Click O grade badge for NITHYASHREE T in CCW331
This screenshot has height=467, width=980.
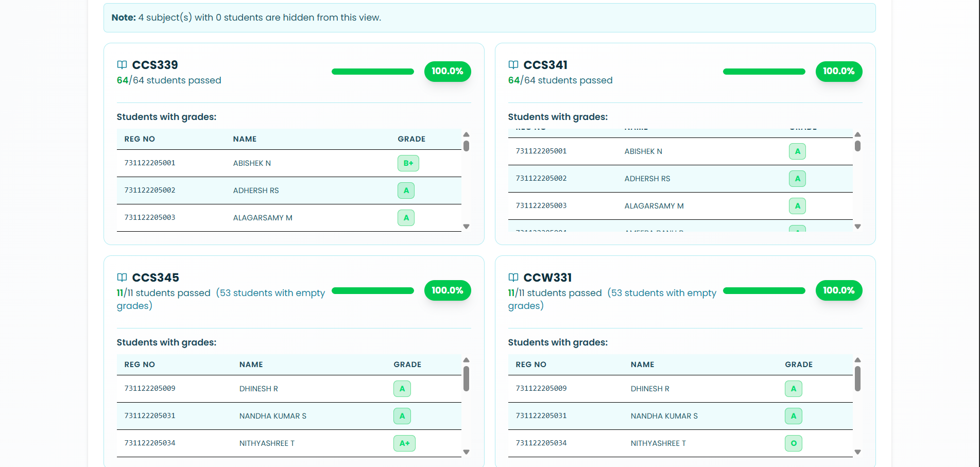pyautogui.click(x=794, y=443)
